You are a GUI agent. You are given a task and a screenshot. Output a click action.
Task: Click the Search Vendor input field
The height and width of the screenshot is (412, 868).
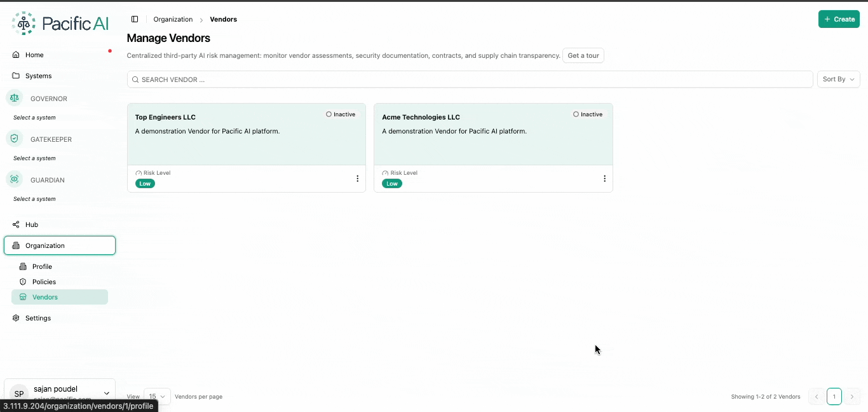coord(470,79)
